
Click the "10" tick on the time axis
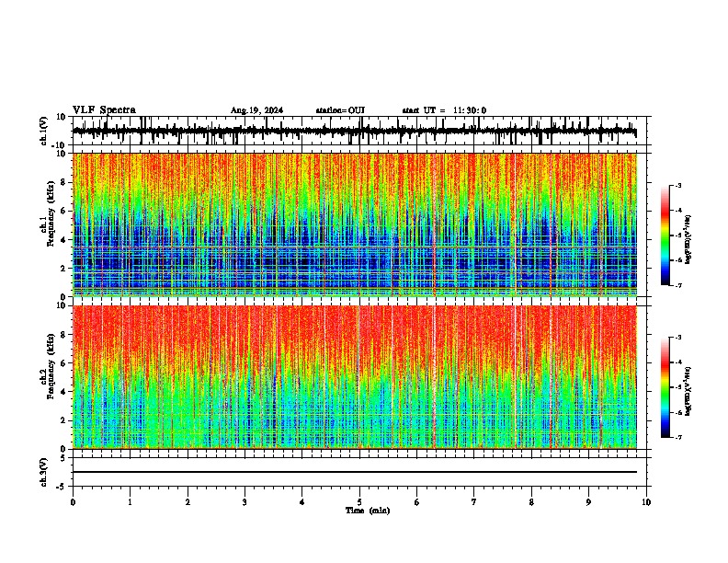pyautogui.click(x=646, y=502)
